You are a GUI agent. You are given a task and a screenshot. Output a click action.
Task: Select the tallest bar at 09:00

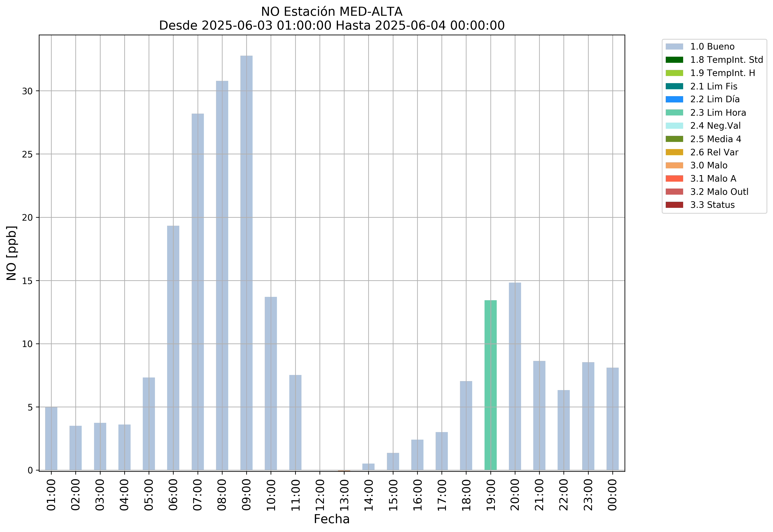tap(246, 263)
